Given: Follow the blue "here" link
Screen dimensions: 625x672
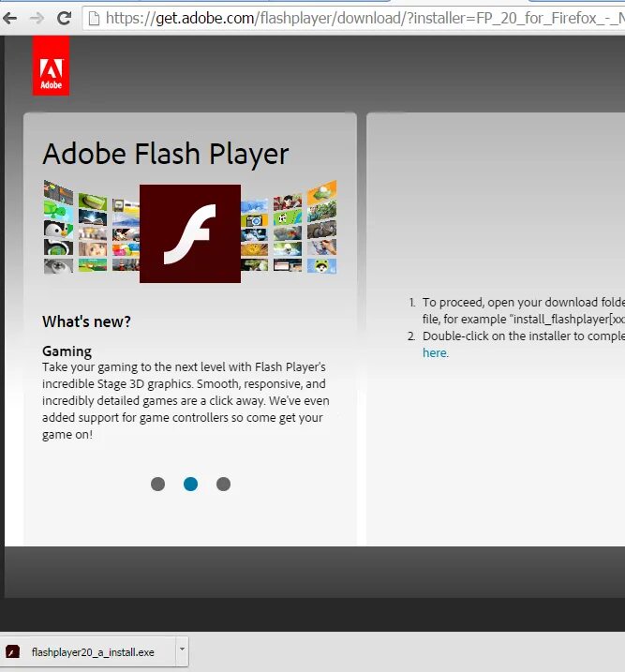Looking at the screenshot, I should coord(435,352).
